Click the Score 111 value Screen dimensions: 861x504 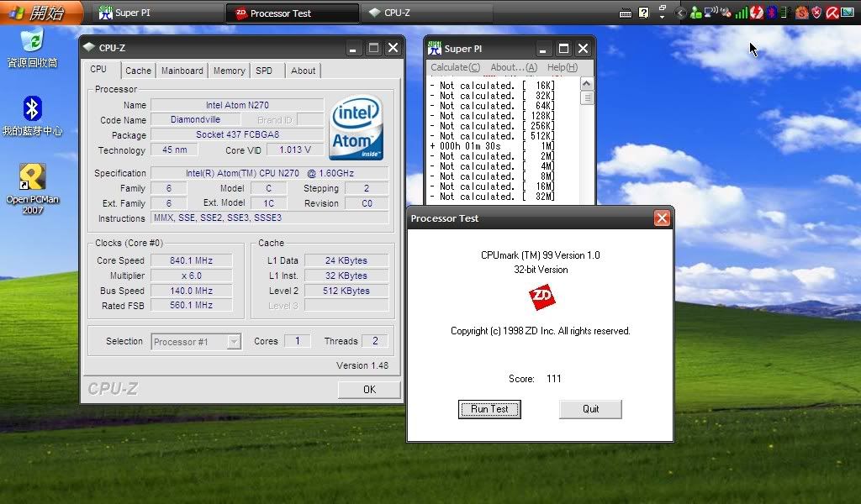click(x=553, y=378)
